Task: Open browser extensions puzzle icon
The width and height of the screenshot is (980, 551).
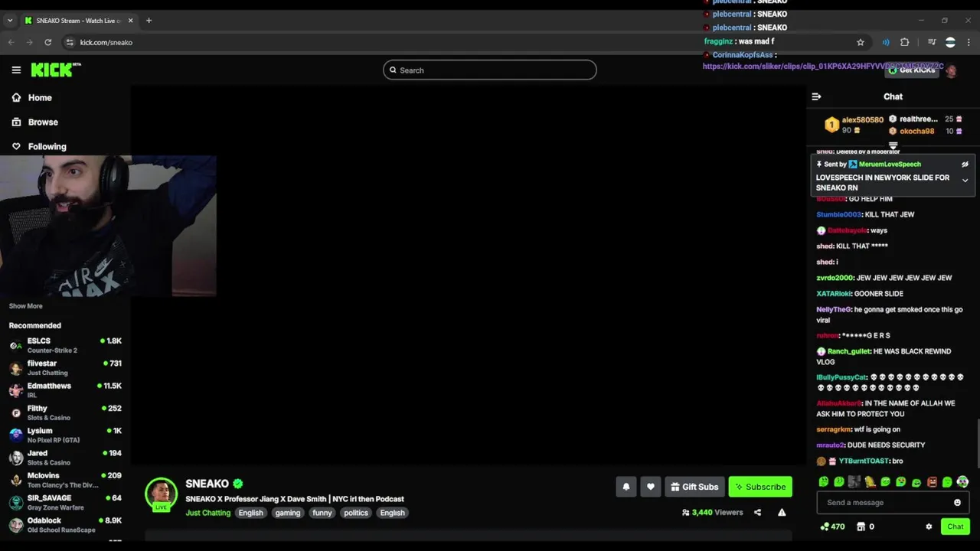Action: coord(905,42)
